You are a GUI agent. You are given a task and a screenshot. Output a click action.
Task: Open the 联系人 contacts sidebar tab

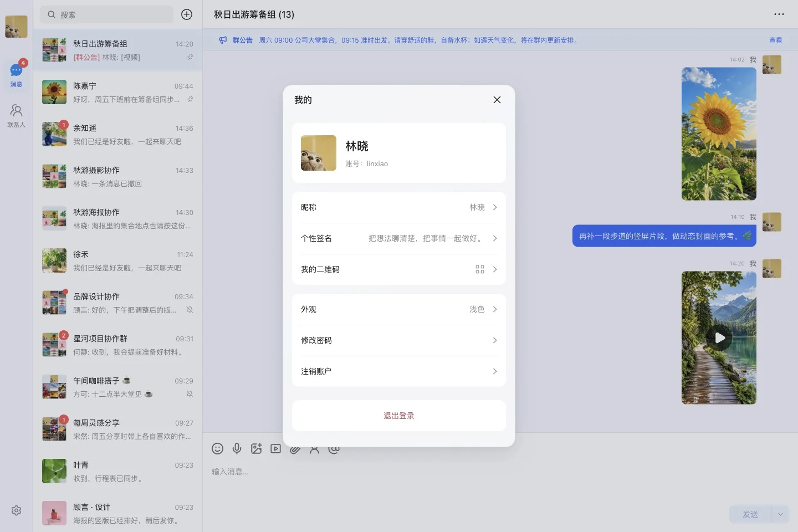click(16, 115)
